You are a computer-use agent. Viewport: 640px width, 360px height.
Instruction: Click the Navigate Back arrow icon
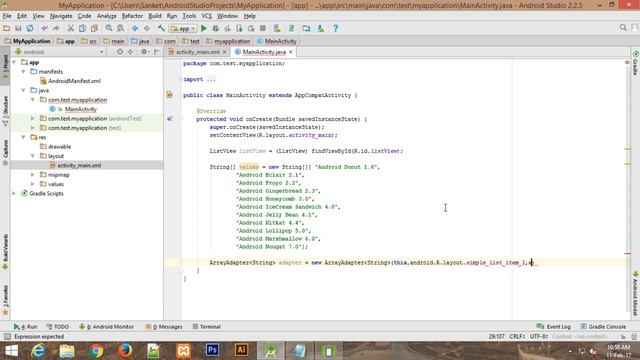135,28
